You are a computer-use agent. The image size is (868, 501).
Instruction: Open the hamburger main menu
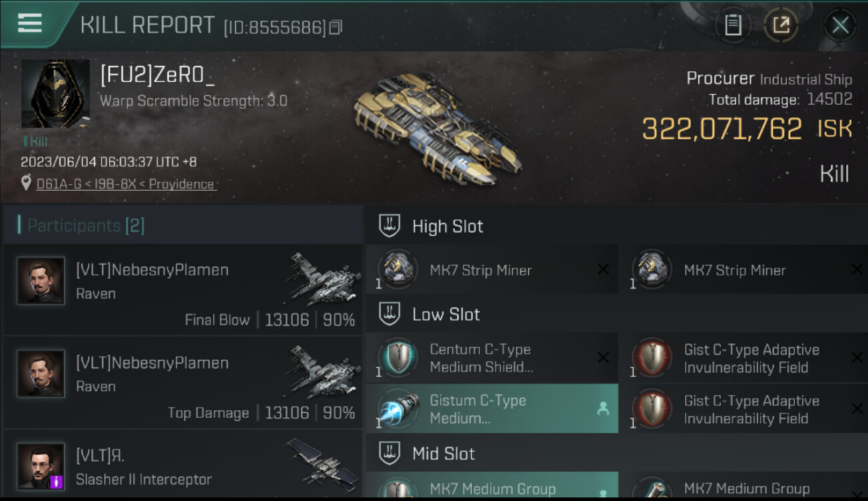coord(29,24)
